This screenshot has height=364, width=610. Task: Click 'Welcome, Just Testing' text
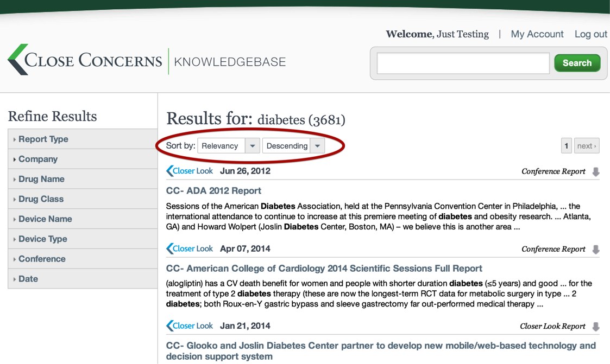(x=437, y=34)
